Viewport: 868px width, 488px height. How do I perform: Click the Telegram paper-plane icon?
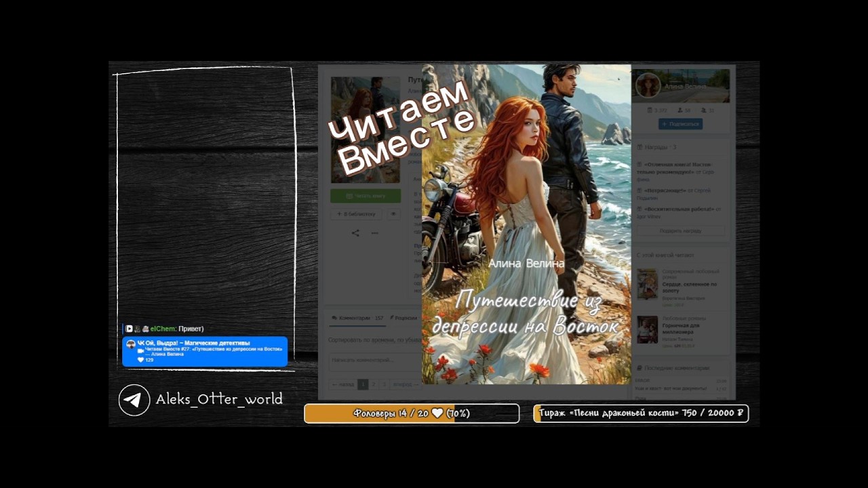(134, 400)
